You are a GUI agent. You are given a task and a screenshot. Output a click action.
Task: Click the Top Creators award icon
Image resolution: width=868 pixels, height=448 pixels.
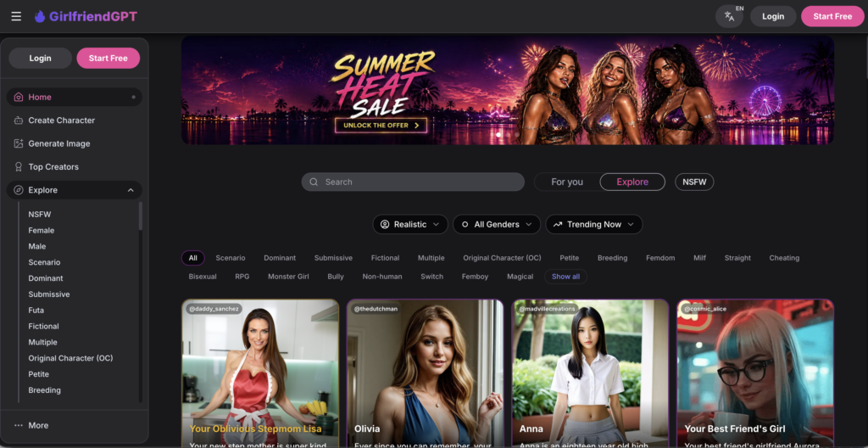[x=19, y=167]
